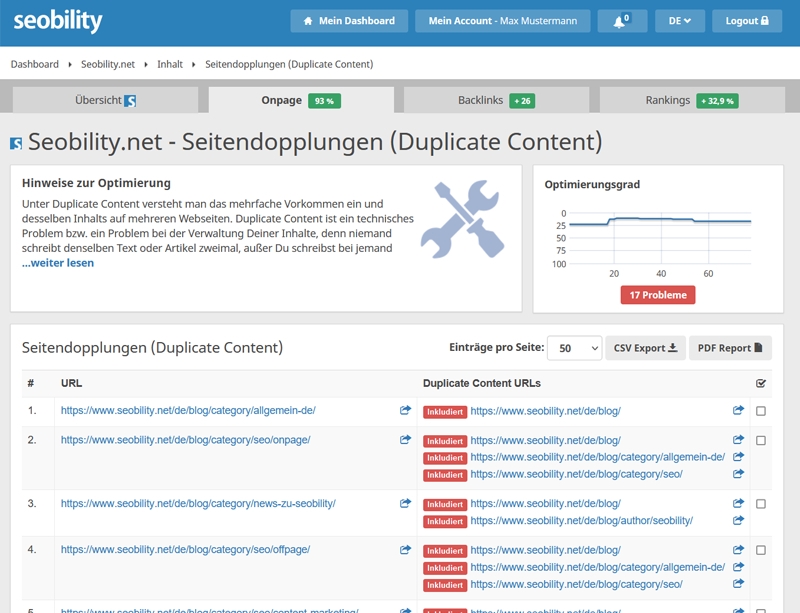Click the + 26 badge on Backlinks tab
Viewport: 800px width, 613px height.
[522, 101]
